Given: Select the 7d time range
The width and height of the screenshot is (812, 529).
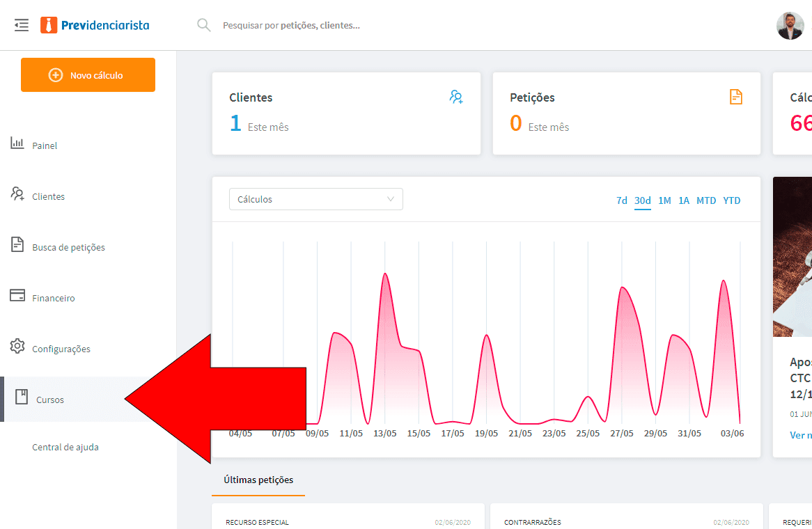Looking at the screenshot, I should (621, 200).
